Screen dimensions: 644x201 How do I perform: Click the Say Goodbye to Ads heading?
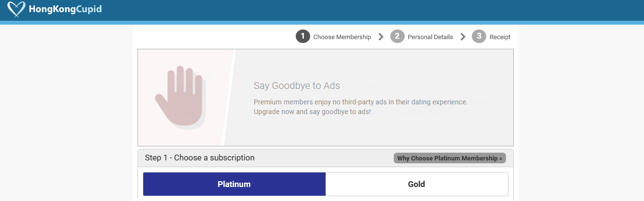(x=297, y=86)
